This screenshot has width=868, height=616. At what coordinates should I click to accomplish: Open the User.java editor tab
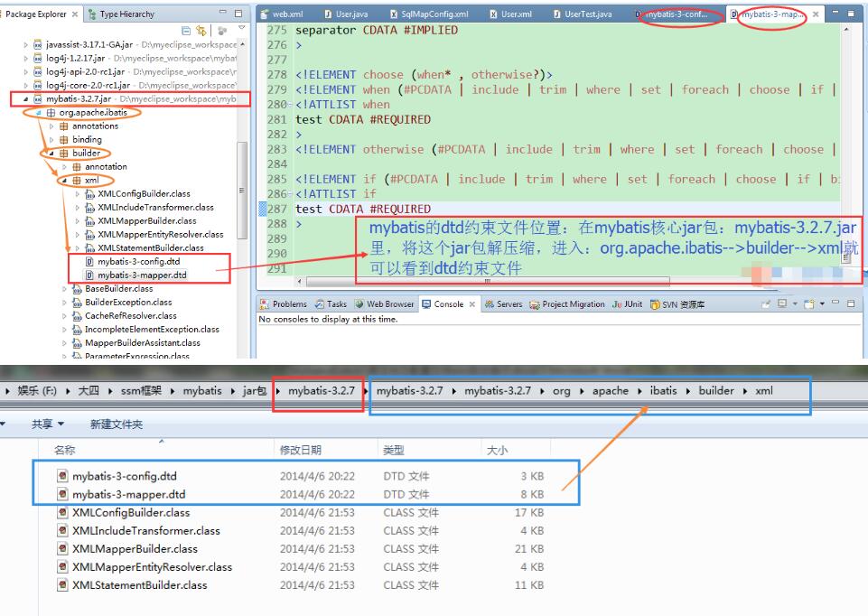(353, 14)
